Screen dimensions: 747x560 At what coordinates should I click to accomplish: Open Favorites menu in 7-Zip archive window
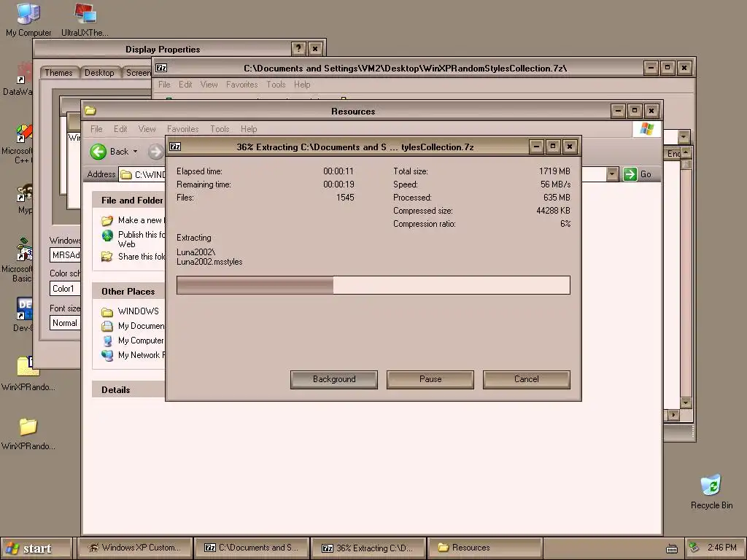pyautogui.click(x=241, y=85)
